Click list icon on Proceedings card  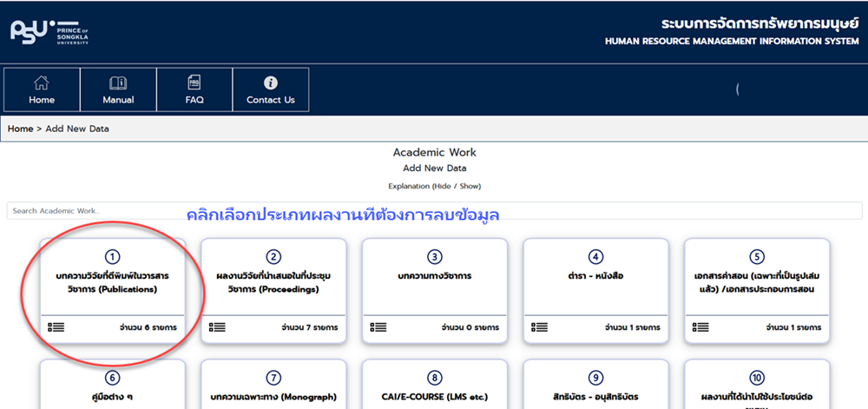pyautogui.click(x=217, y=327)
